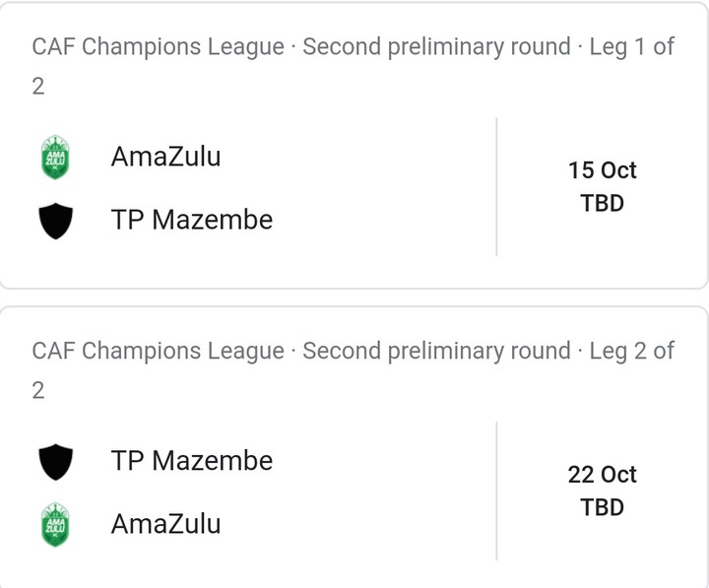Open the 15 Oct match date

click(x=603, y=170)
